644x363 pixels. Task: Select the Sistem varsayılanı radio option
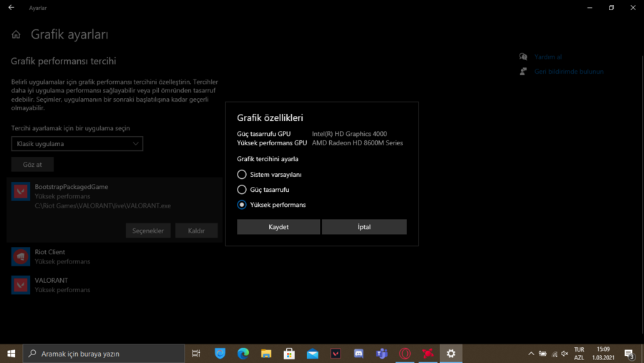click(x=242, y=175)
